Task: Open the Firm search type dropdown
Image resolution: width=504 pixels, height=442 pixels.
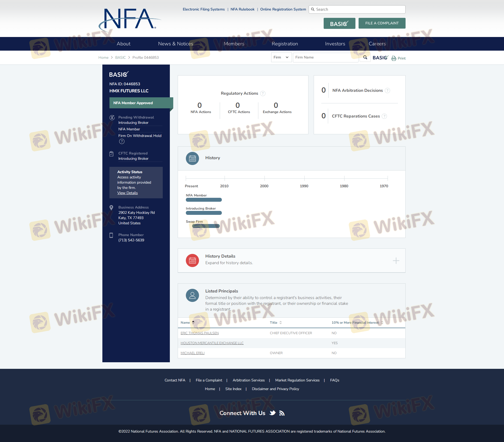Action: pos(281,57)
